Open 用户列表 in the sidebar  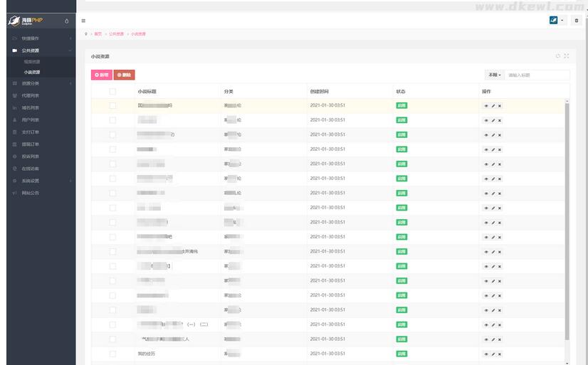coord(31,120)
